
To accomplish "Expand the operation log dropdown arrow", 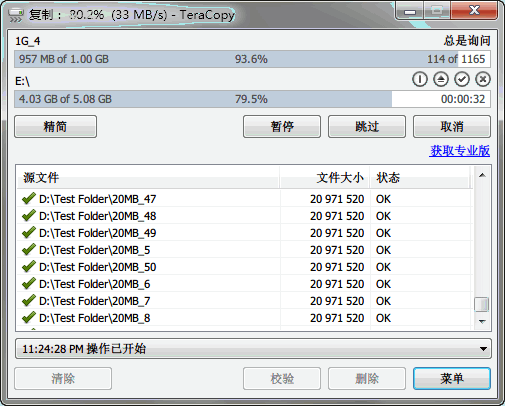I will pyautogui.click(x=483, y=349).
